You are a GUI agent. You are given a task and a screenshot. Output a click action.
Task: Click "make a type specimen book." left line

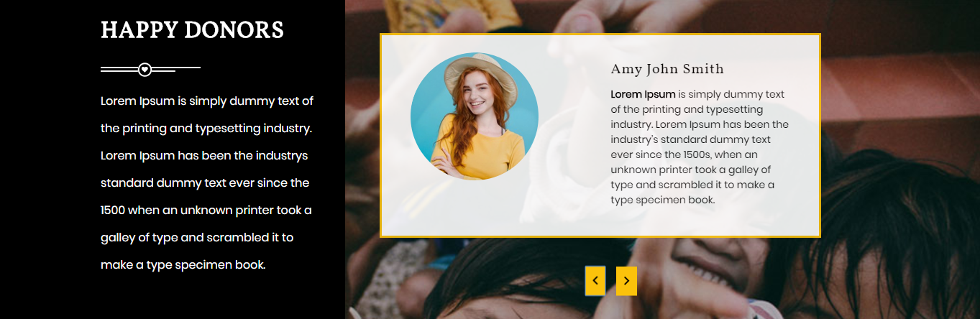183,265
